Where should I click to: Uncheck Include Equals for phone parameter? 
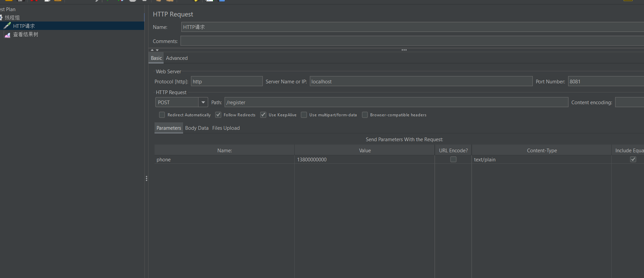[633, 159]
